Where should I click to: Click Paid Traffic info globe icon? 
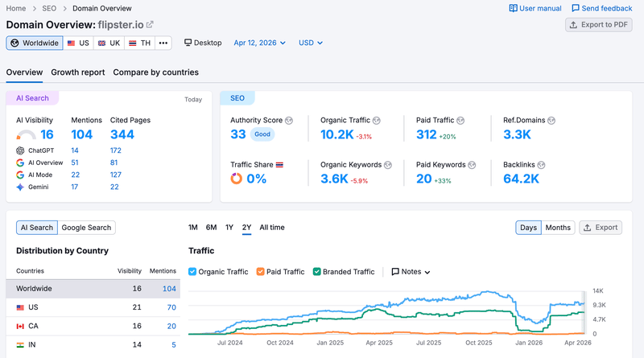click(460, 121)
